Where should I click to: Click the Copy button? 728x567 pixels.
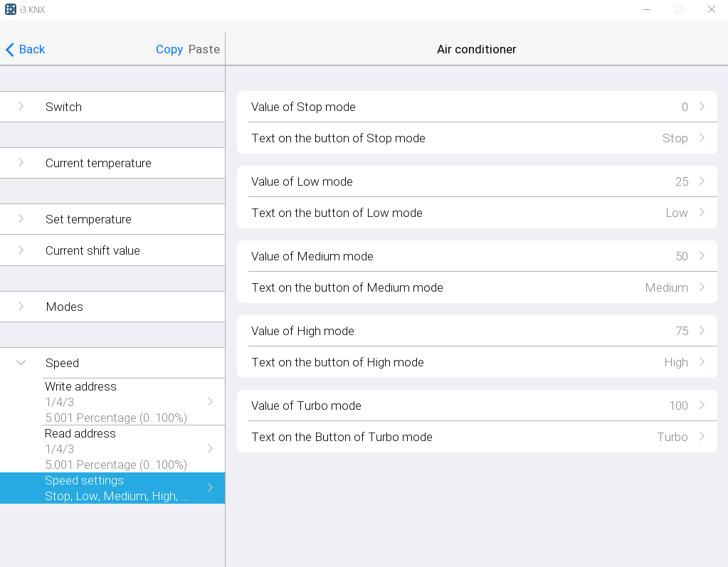point(169,50)
